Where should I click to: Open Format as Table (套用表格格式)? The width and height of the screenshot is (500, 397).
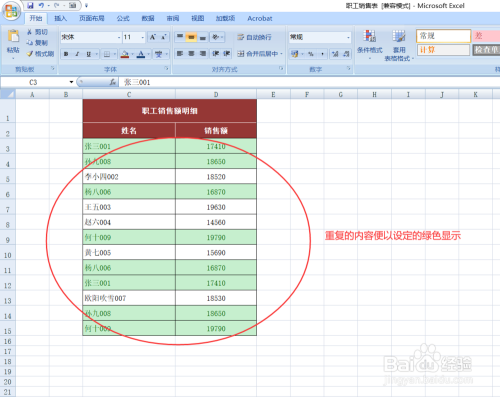tap(399, 45)
